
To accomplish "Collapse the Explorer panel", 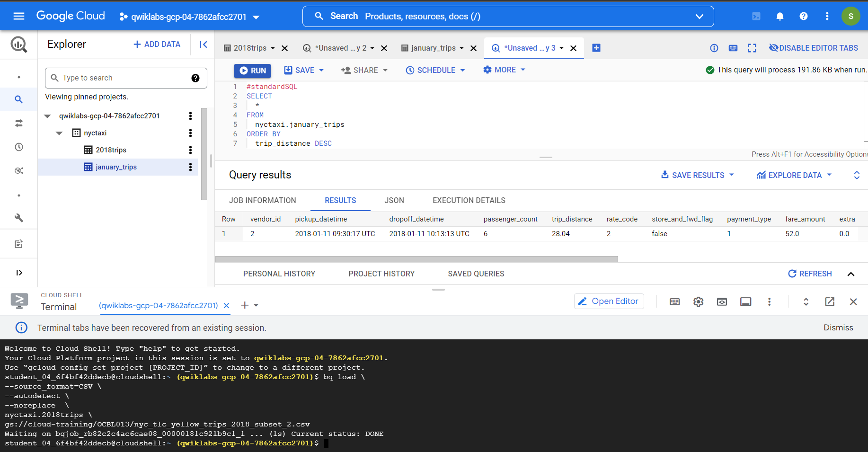I will pyautogui.click(x=203, y=44).
